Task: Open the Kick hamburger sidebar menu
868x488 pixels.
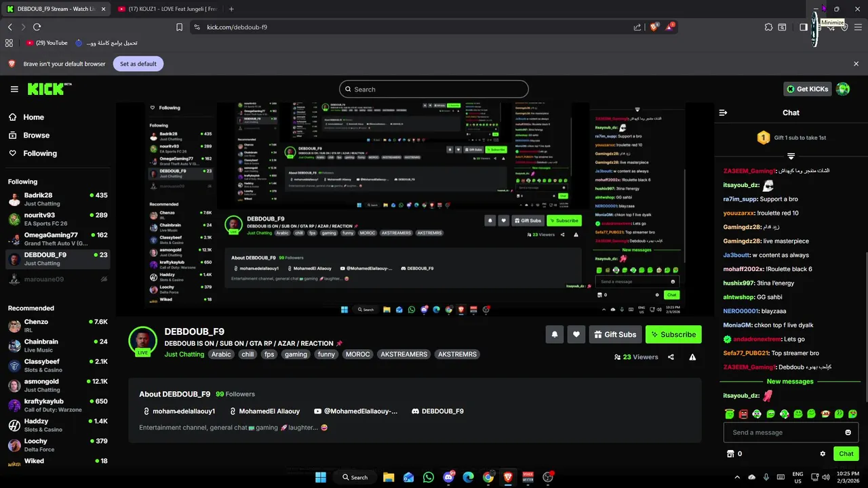Action: [14, 89]
